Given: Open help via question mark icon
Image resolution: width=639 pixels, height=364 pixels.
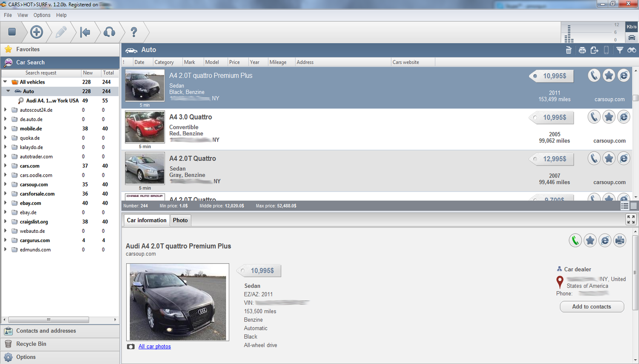Looking at the screenshot, I should [134, 32].
